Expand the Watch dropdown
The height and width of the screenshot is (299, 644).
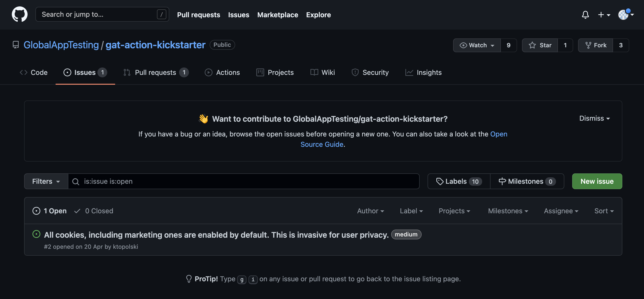[477, 45]
